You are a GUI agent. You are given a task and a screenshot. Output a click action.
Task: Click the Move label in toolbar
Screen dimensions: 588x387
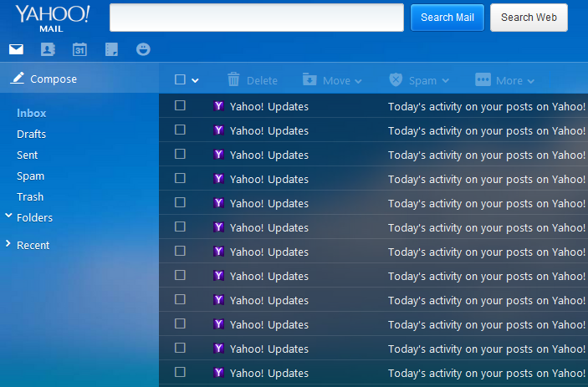(336, 80)
